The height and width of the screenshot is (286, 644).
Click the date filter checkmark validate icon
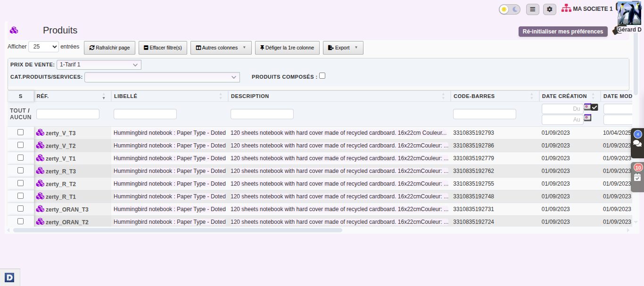tap(594, 107)
